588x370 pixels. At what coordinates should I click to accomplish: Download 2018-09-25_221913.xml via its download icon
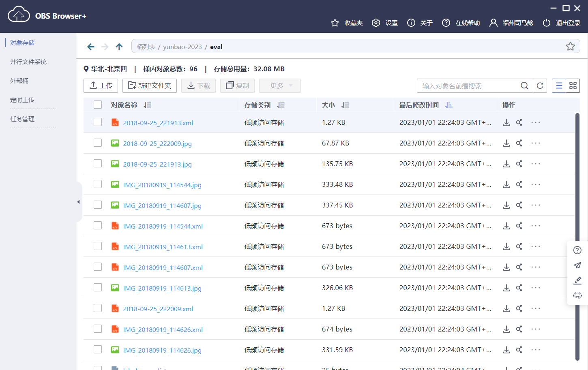(506, 122)
